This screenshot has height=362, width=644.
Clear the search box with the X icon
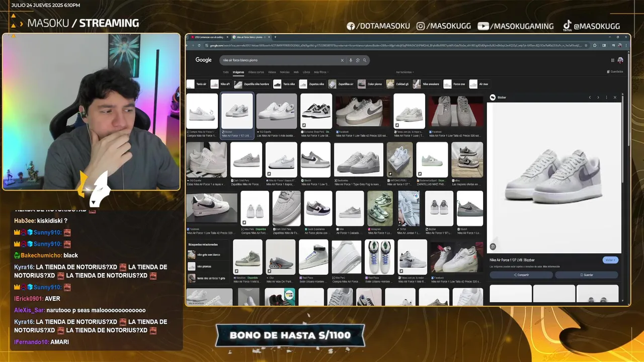(342, 60)
